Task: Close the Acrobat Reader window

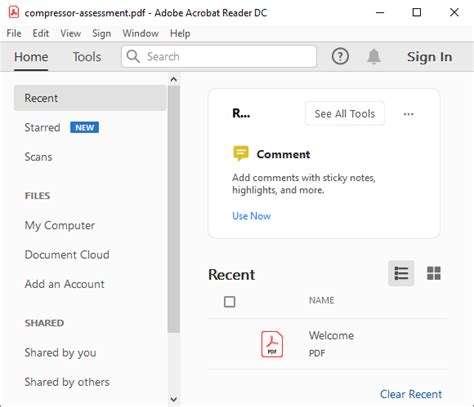Action: coord(454,13)
